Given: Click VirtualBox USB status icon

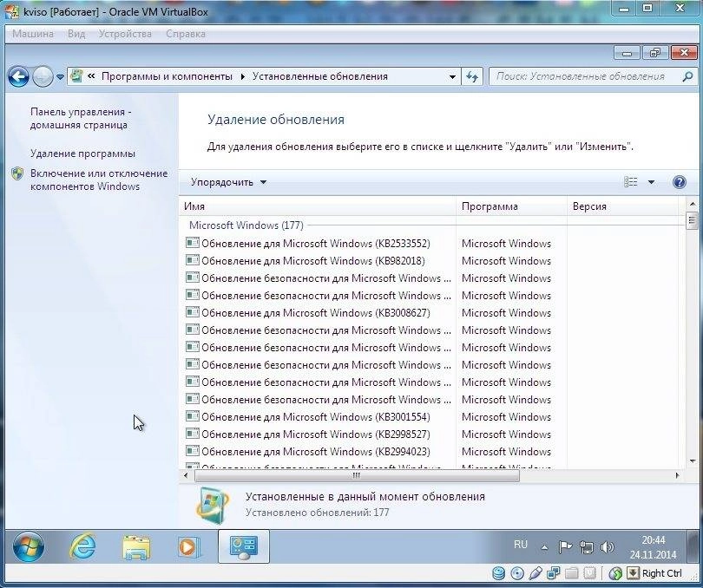Looking at the screenshot, I should 535,573.
